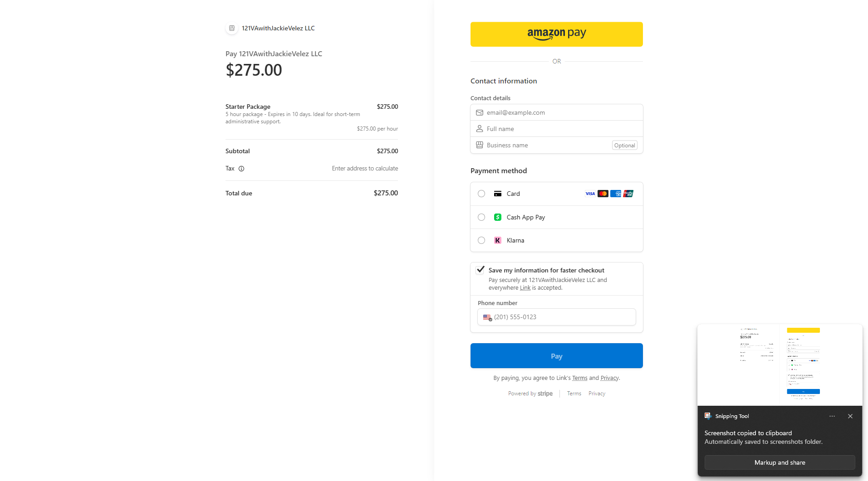Click the Pay button
This screenshot has height=481, width=868.
[556, 355]
